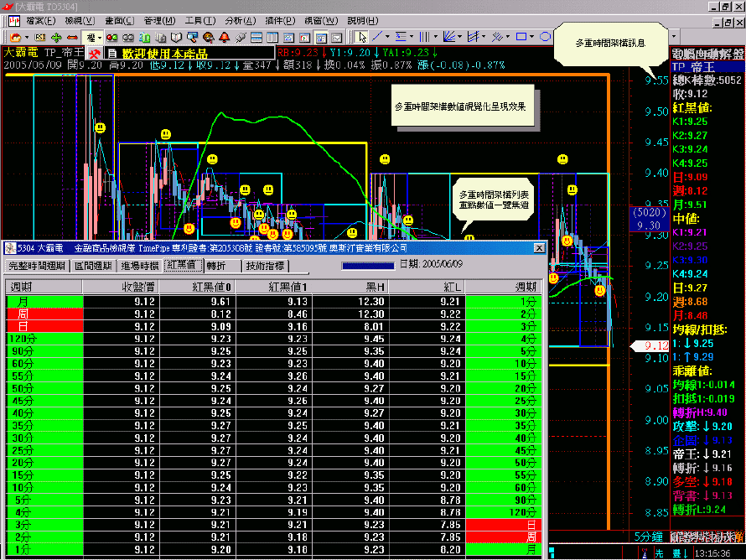Select the arrow pointer tool in toolbar
This screenshot has height=560, width=746.
pyautogui.click(x=361, y=37)
